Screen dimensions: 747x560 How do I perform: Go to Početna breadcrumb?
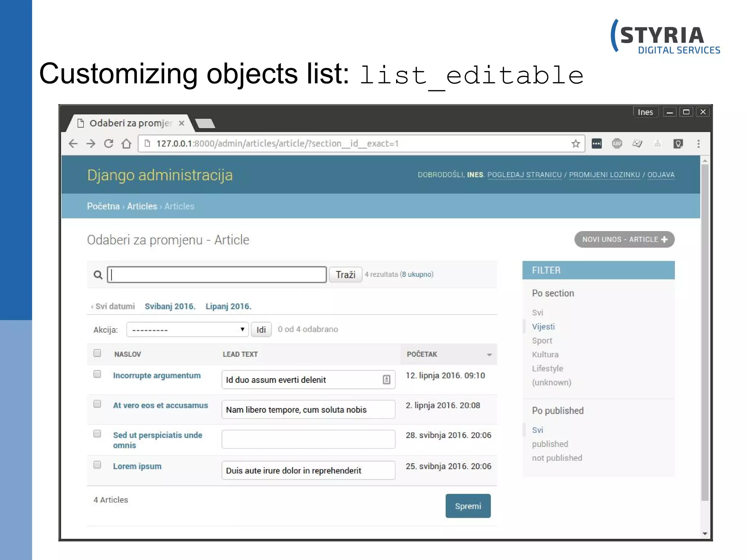[103, 206]
